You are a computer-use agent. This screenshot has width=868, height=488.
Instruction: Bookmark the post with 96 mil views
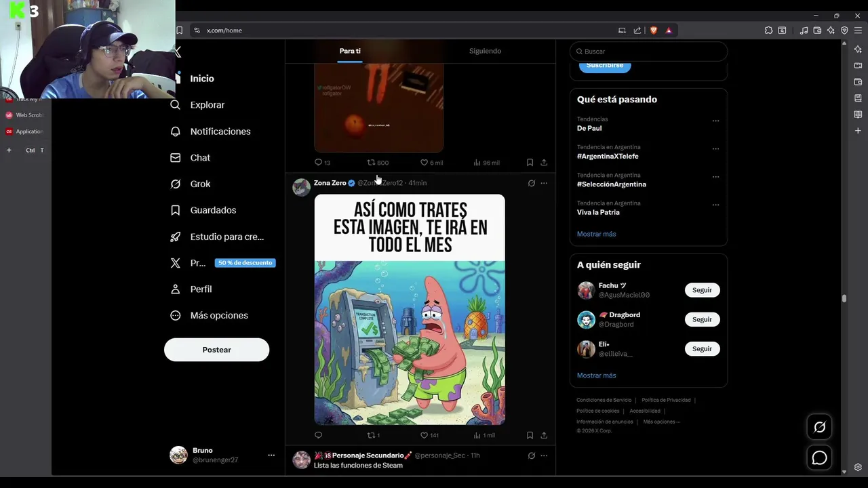point(530,163)
